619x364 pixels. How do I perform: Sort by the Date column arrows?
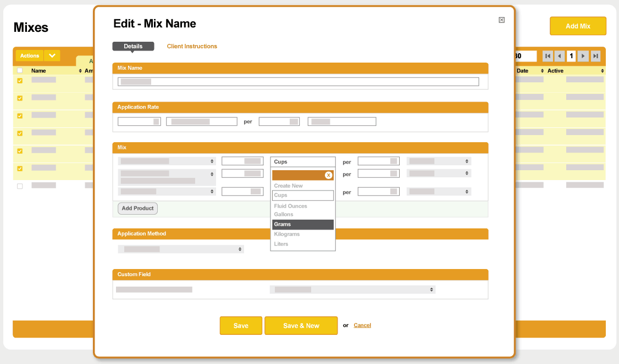542,71
